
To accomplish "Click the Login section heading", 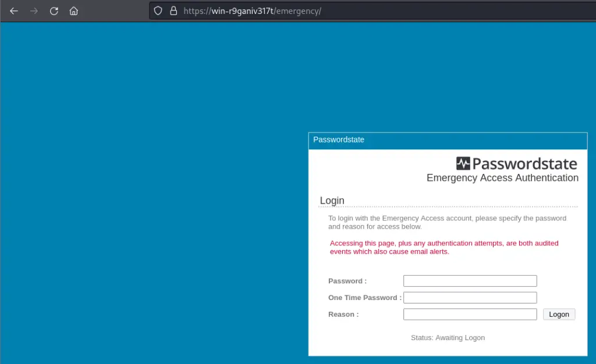I will pyautogui.click(x=332, y=201).
